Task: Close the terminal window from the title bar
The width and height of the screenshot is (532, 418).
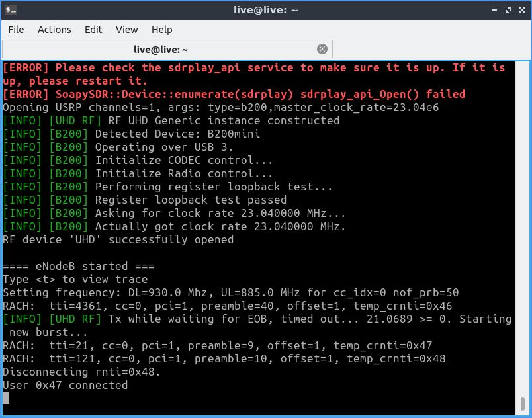Action: coord(521,9)
